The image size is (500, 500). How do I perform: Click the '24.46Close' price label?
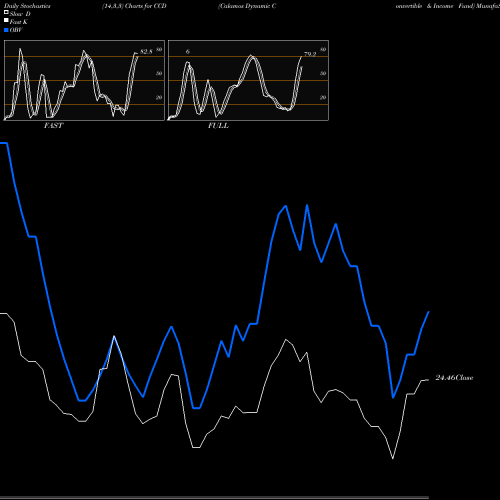[x=454, y=378]
